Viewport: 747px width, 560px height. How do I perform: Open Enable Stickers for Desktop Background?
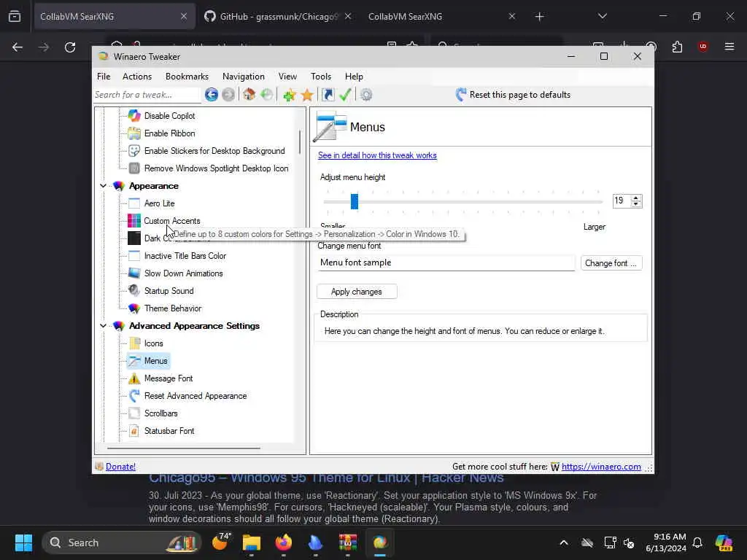[214, 151]
